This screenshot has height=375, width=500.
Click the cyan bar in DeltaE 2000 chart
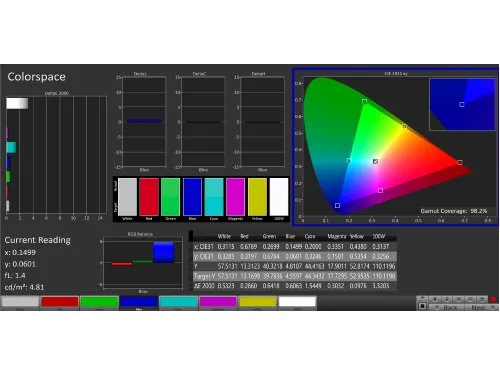tap(11, 147)
